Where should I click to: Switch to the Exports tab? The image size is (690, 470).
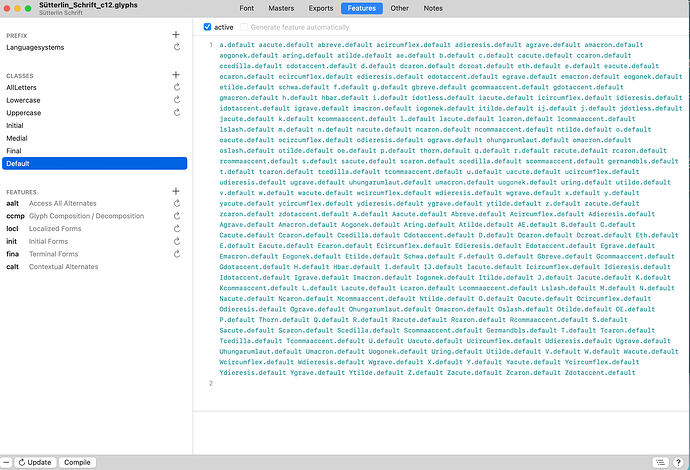(321, 8)
